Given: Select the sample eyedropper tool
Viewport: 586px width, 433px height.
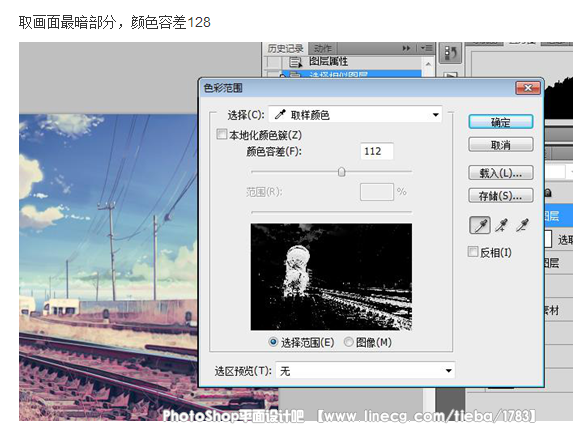Looking at the screenshot, I should pos(479,225).
